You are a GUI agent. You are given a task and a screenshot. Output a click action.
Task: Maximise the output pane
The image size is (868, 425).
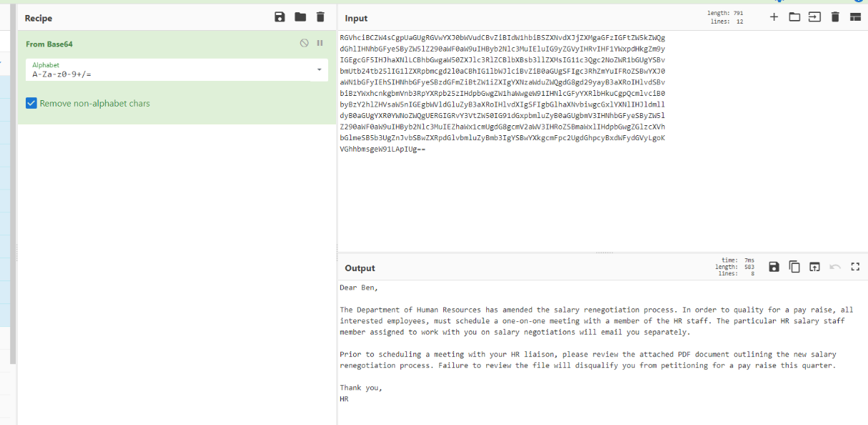click(x=855, y=267)
